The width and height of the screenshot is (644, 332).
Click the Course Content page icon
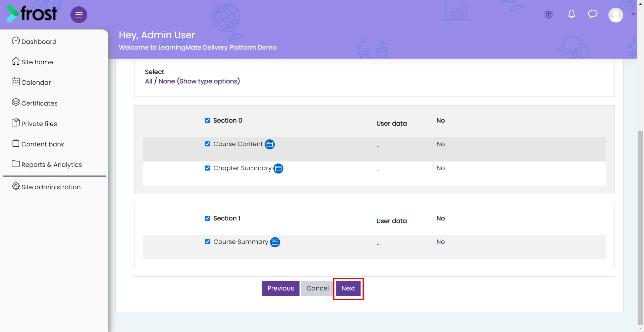click(270, 144)
